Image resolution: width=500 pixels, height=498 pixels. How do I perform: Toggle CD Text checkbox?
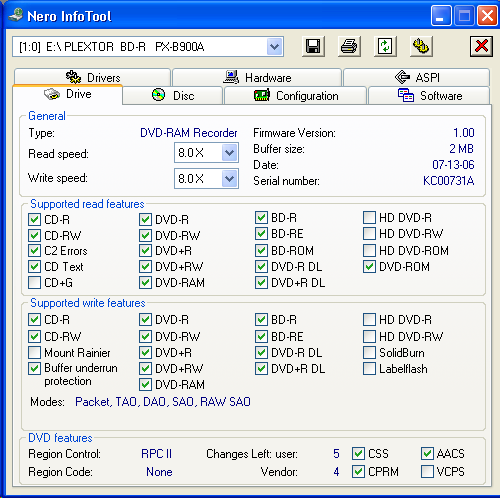pyautogui.click(x=34, y=267)
